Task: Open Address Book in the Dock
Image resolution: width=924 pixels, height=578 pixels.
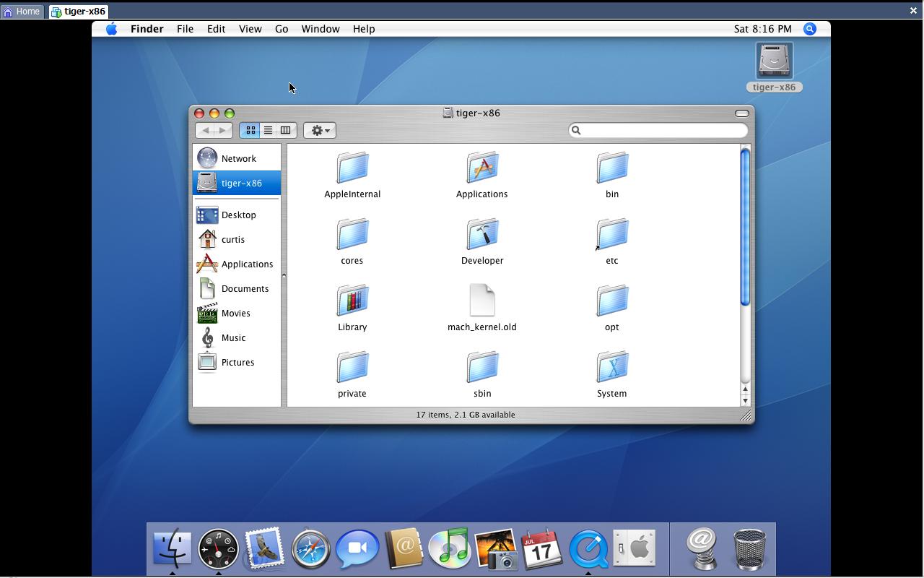Action: coord(404,549)
